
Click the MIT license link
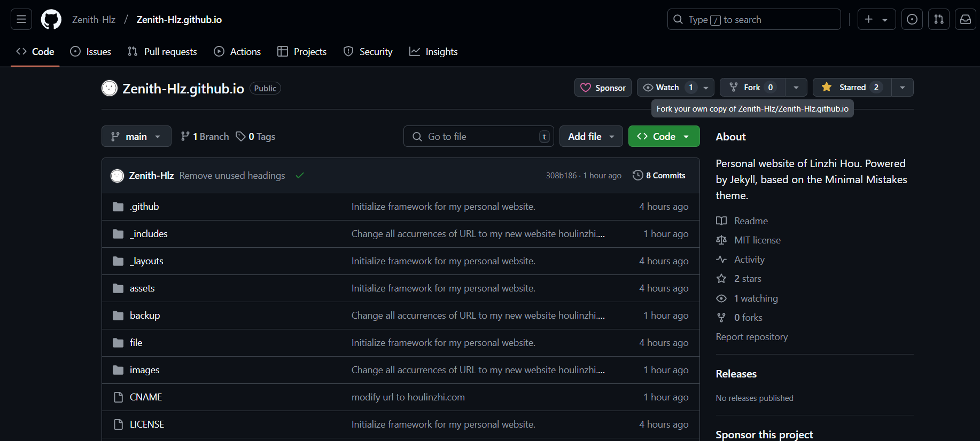(x=757, y=240)
